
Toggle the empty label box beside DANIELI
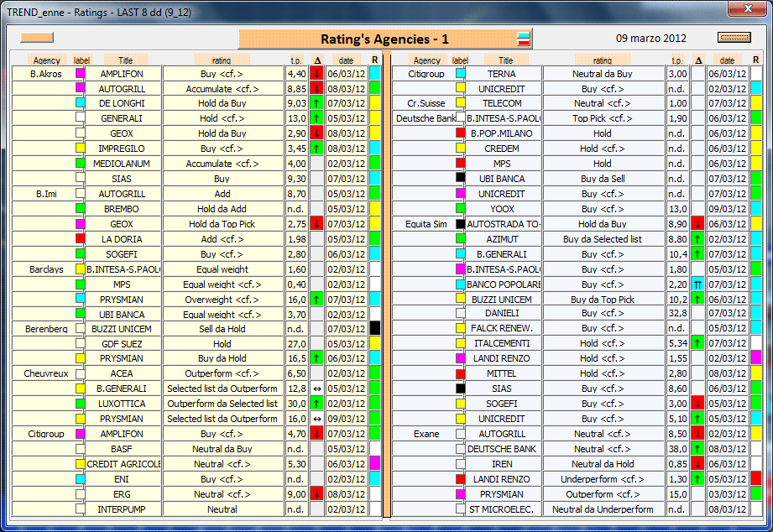pos(461,313)
